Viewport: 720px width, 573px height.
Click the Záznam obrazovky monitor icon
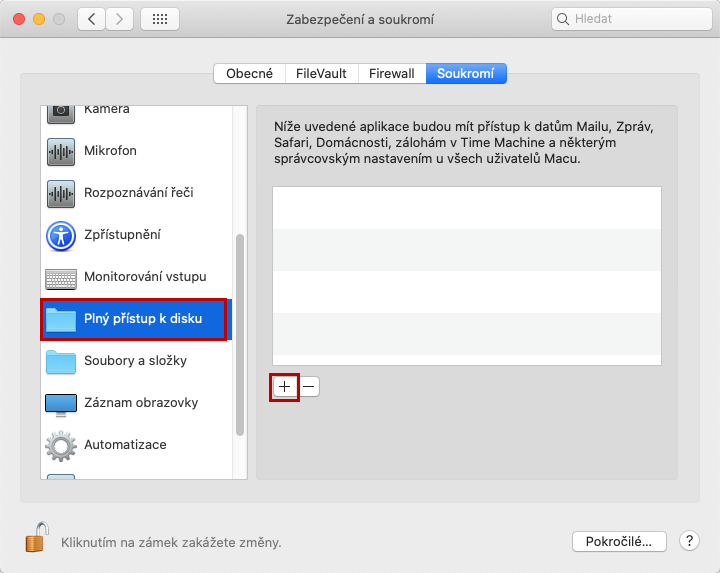click(x=61, y=403)
